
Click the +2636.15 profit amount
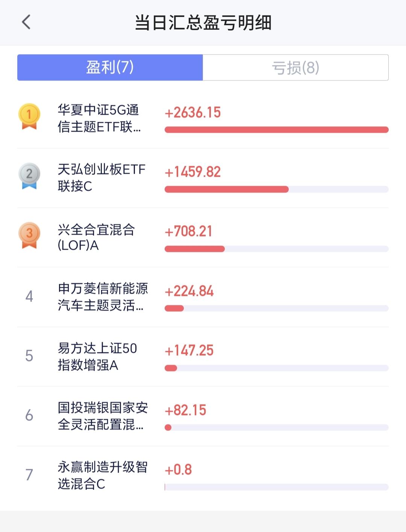pyautogui.click(x=193, y=112)
